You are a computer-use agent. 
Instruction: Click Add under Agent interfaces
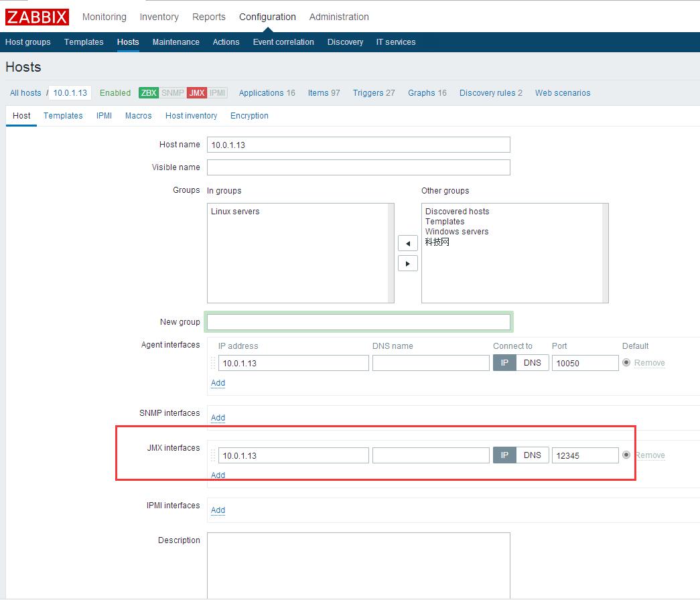218,382
